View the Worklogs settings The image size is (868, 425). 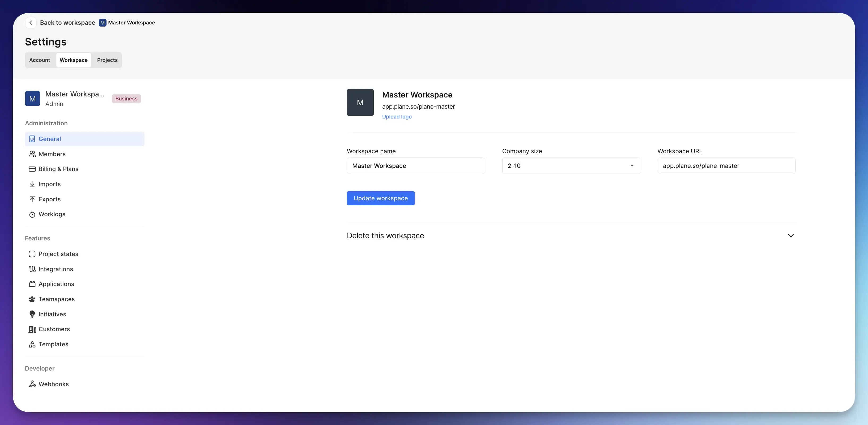tap(52, 214)
